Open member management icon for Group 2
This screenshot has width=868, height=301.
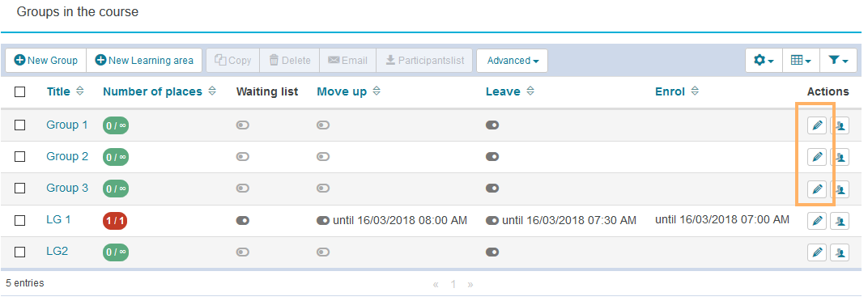pyautogui.click(x=840, y=158)
